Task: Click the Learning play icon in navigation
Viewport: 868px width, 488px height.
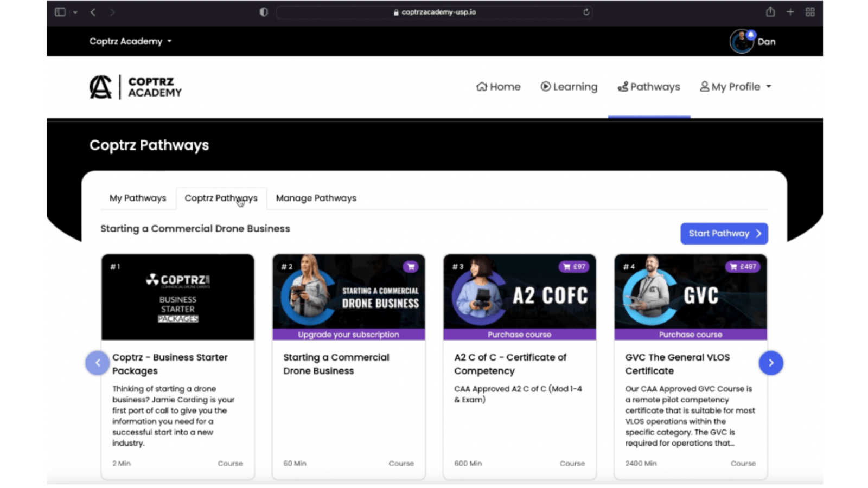Action: (x=545, y=86)
